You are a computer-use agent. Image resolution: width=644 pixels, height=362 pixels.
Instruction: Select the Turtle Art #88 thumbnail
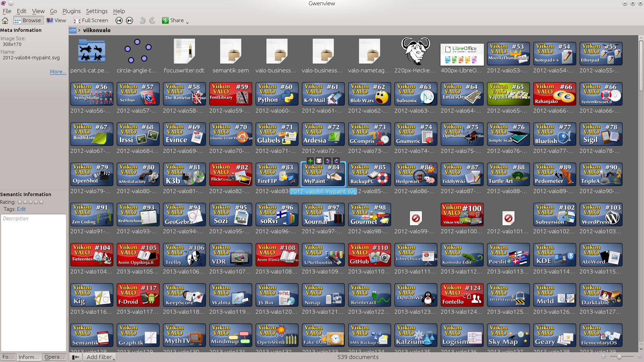coord(508,174)
